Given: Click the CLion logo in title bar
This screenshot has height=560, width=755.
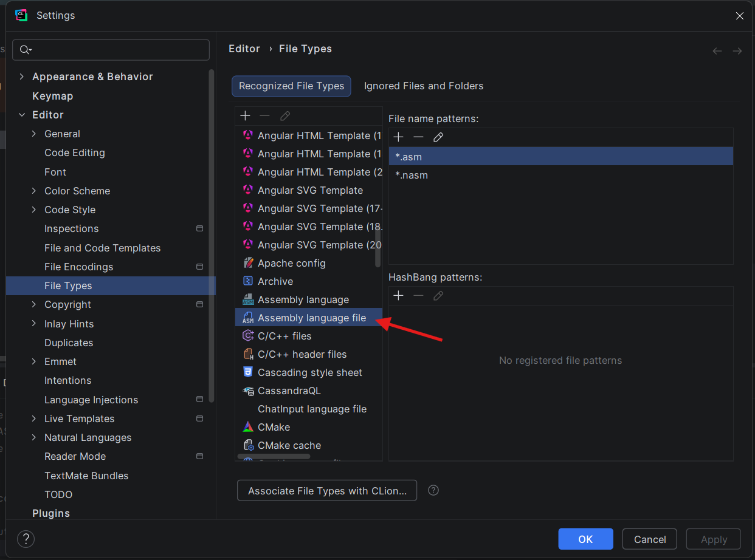Looking at the screenshot, I should (21, 16).
